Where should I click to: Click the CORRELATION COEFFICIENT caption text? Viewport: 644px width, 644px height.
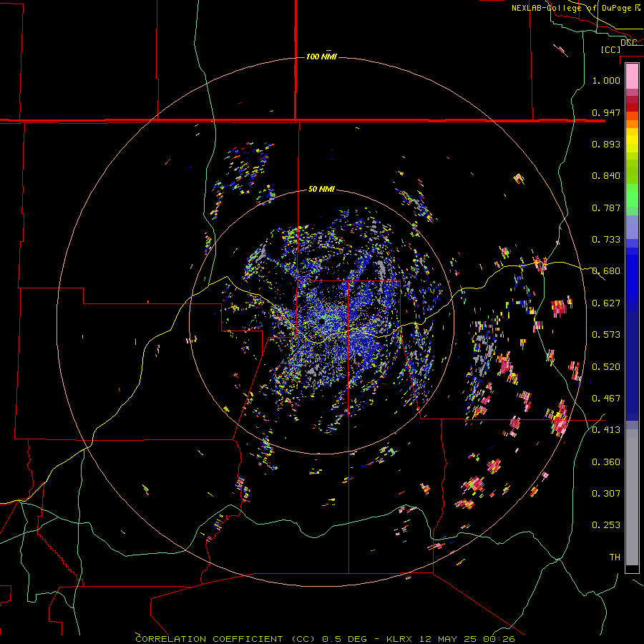tap(212, 639)
